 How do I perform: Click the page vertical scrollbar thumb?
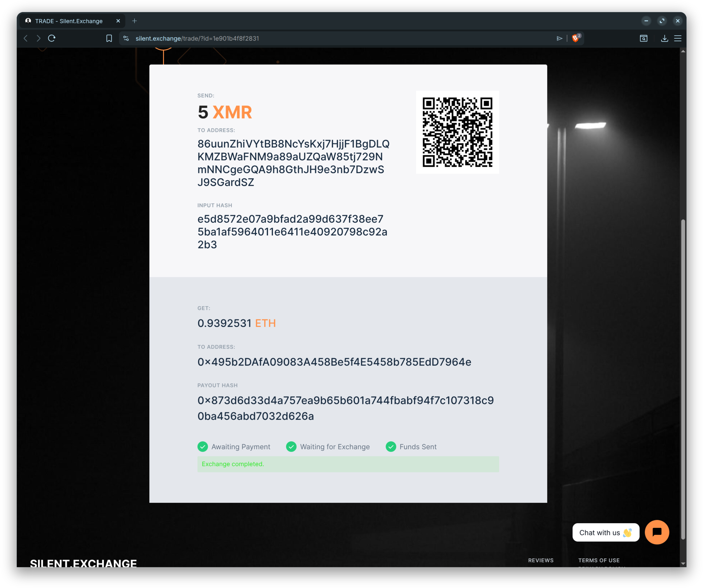(683, 380)
